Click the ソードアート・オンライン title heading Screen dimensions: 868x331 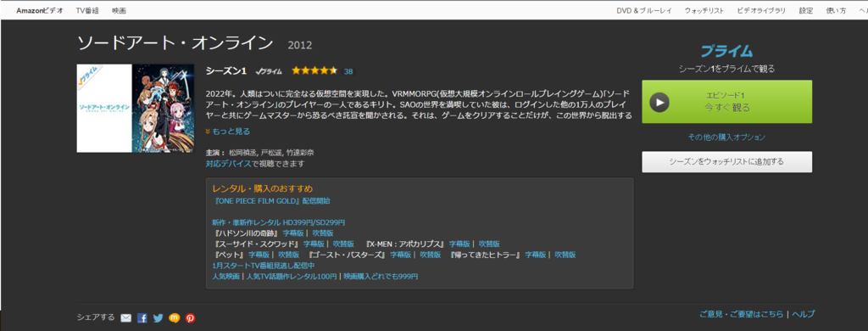pos(175,43)
